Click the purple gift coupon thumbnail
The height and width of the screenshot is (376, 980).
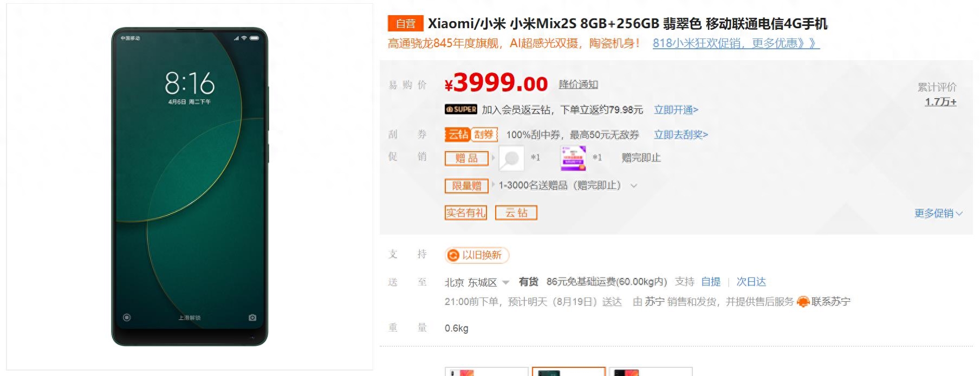(573, 158)
